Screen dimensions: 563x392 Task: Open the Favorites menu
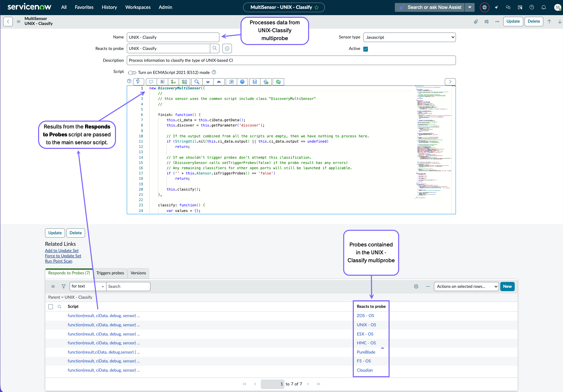tap(84, 7)
